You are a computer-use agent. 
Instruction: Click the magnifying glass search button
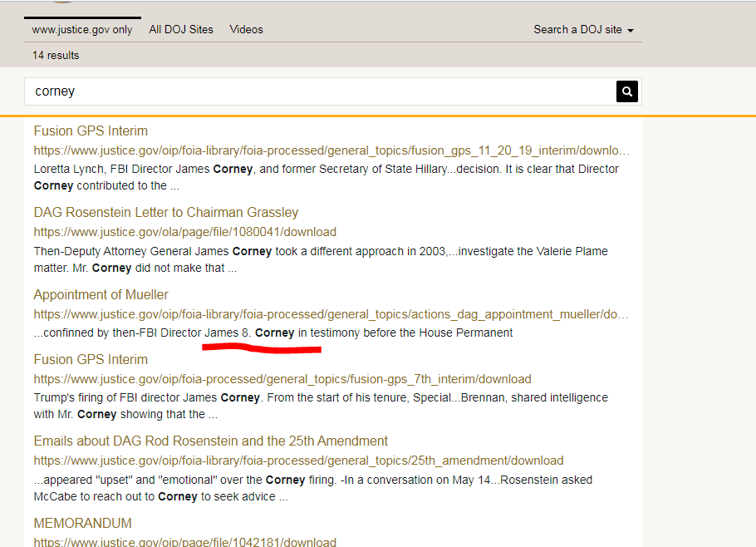click(627, 91)
